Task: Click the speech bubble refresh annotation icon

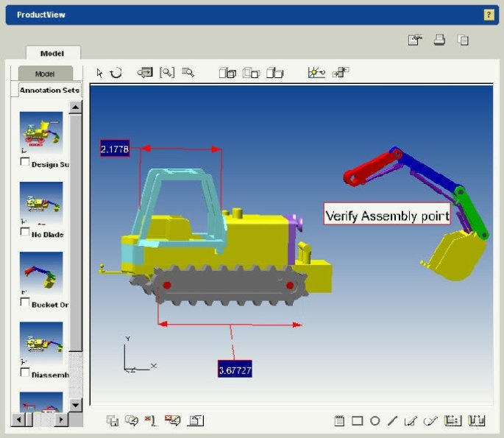Action: (132, 420)
